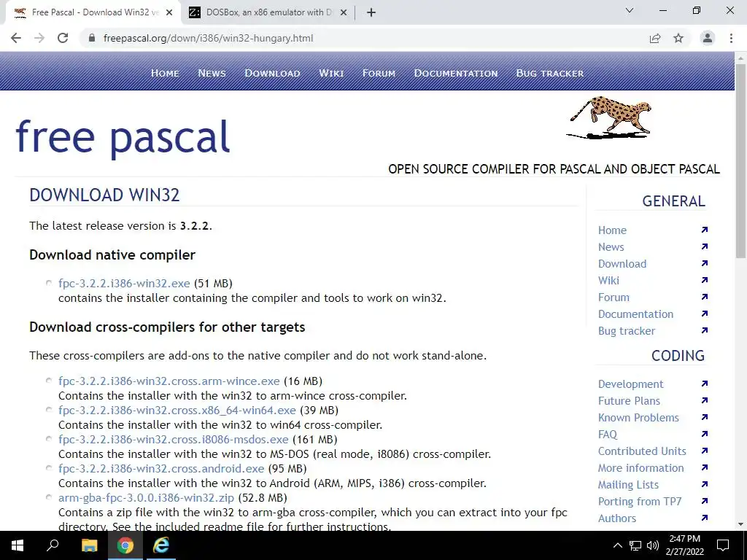Open Home in top navigation bar
Image resolution: width=747 pixels, height=560 pixels.
(x=166, y=73)
